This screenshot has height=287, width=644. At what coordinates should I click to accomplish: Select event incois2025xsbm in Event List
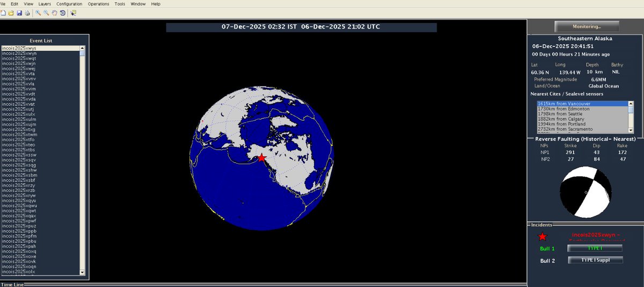click(40, 175)
